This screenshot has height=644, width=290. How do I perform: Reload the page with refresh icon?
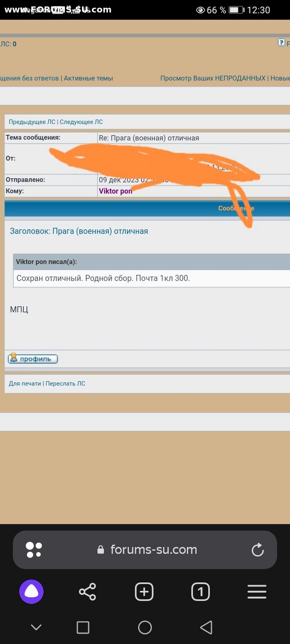click(x=257, y=550)
